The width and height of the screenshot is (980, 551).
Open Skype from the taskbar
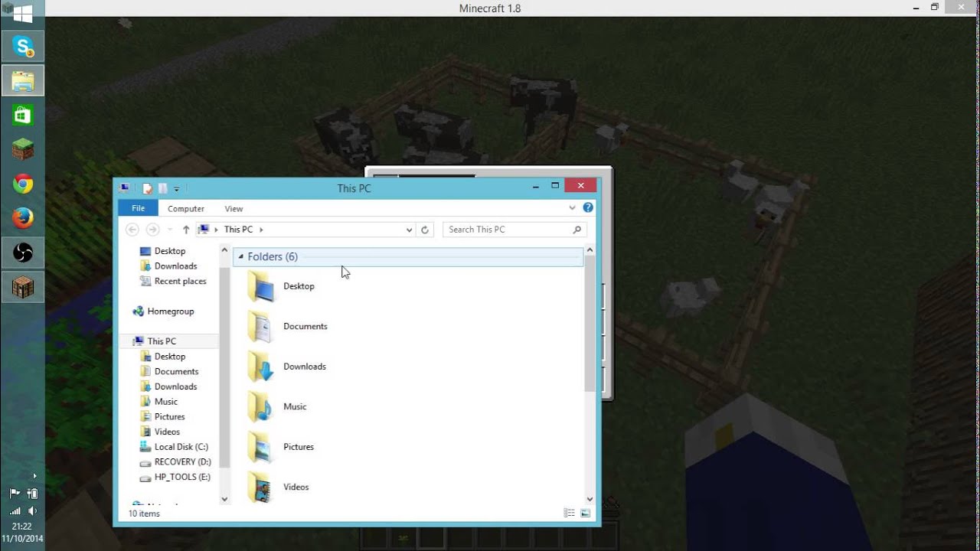tap(23, 46)
